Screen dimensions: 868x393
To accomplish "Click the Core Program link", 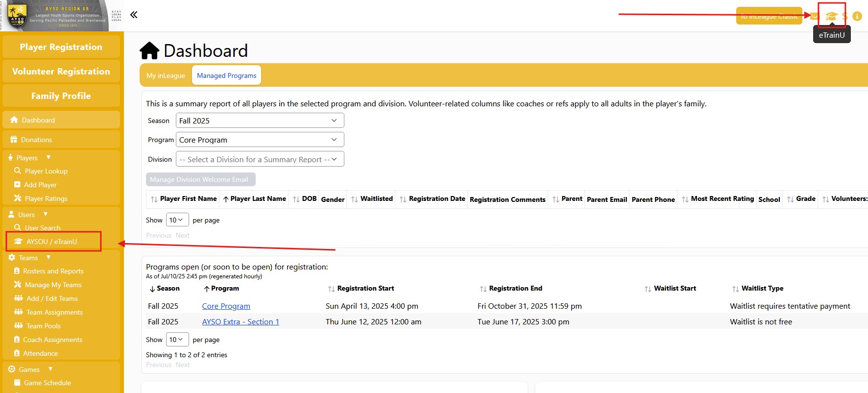I will (x=226, y=306).
